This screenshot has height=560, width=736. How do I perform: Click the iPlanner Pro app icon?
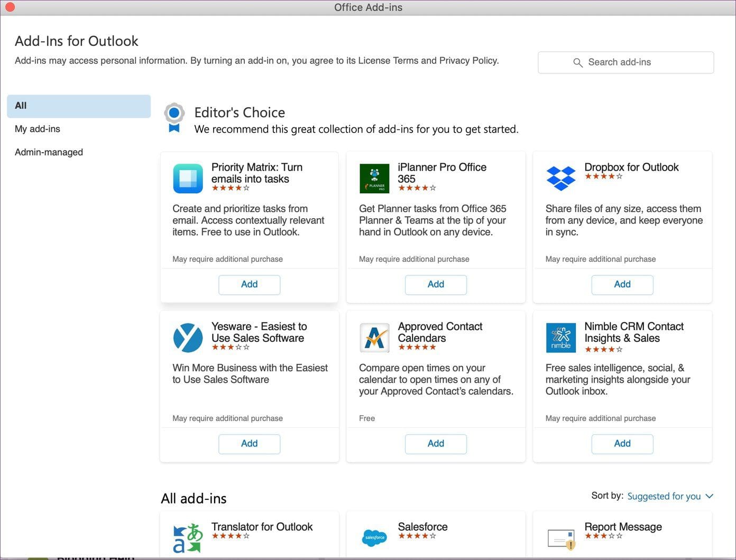374,179
